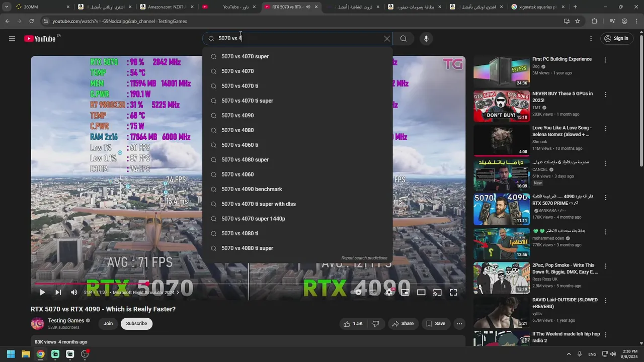Viewport: 644px width, 362px height.
Task: Go back with the browser back arrow
Action: [7, 21]
